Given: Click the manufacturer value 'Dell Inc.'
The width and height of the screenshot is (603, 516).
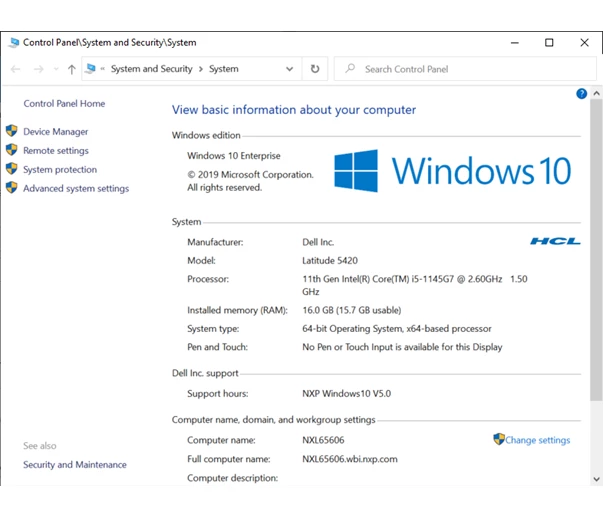Looking at the screenshot, I should coord(318,242).
